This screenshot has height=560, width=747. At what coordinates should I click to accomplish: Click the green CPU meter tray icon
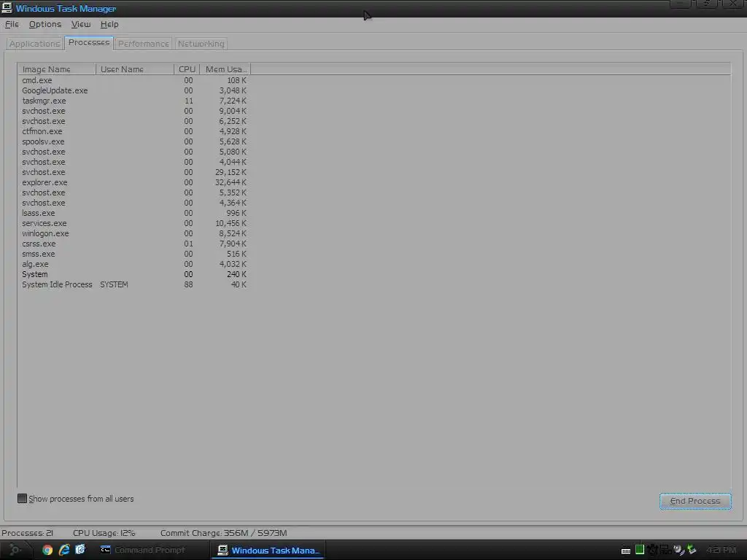point(640,550)
